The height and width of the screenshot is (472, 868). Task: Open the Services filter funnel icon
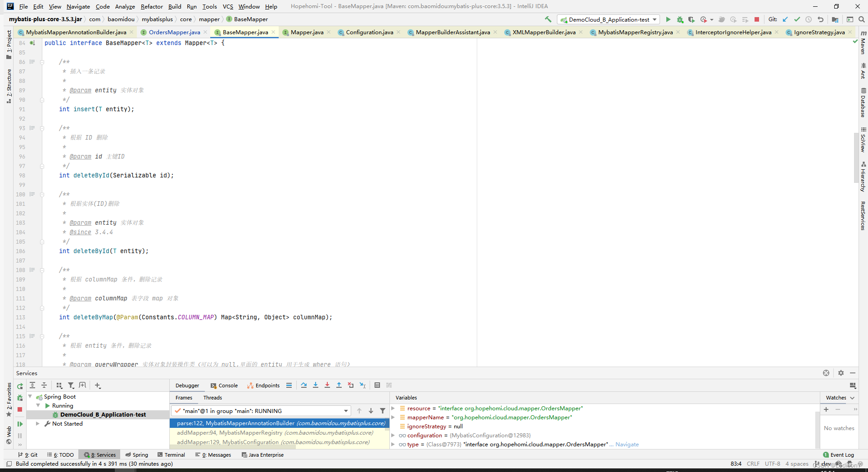tap(71, 385)
